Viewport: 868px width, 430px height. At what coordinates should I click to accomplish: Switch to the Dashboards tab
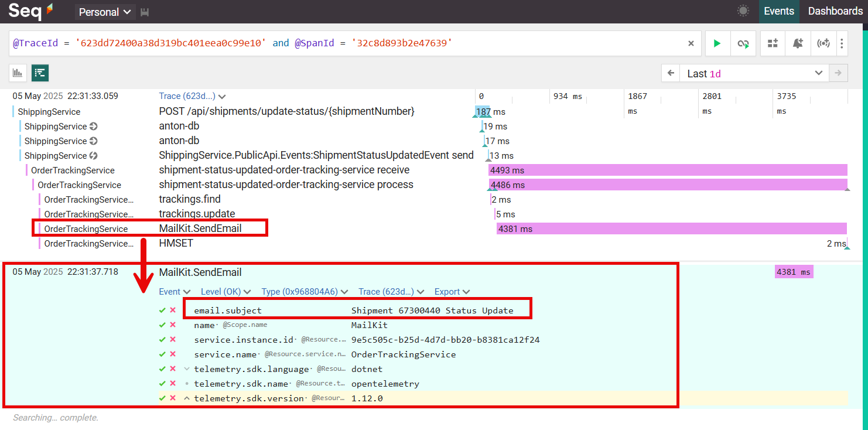(x=835, y=11)
